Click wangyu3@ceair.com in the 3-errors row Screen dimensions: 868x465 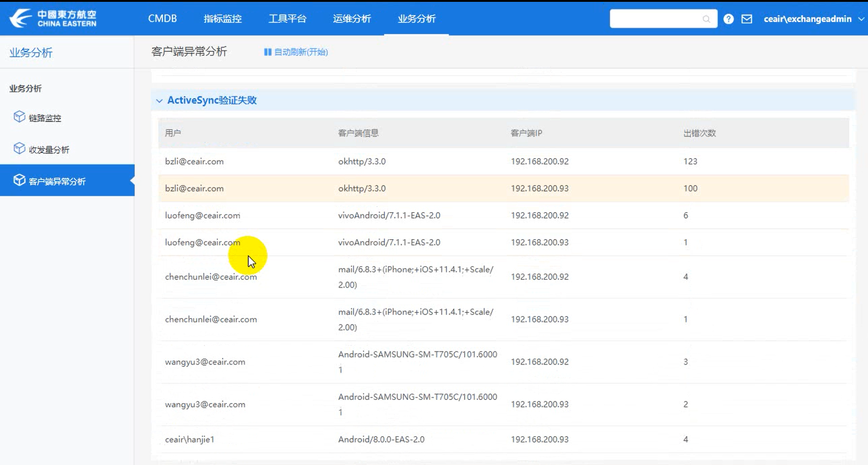click(205, 362)
